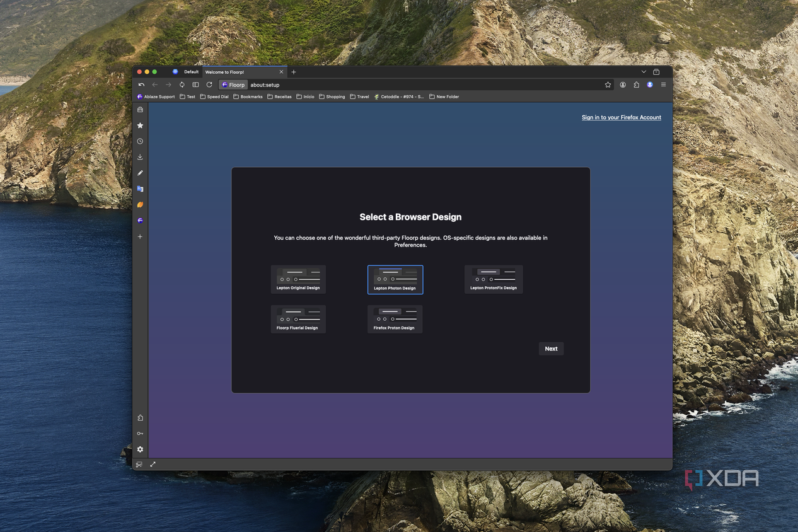Click the workspace icon in the tab bar
Image resolution: width=798 pixels, height=532 pixels.
(x=175, y=72)
